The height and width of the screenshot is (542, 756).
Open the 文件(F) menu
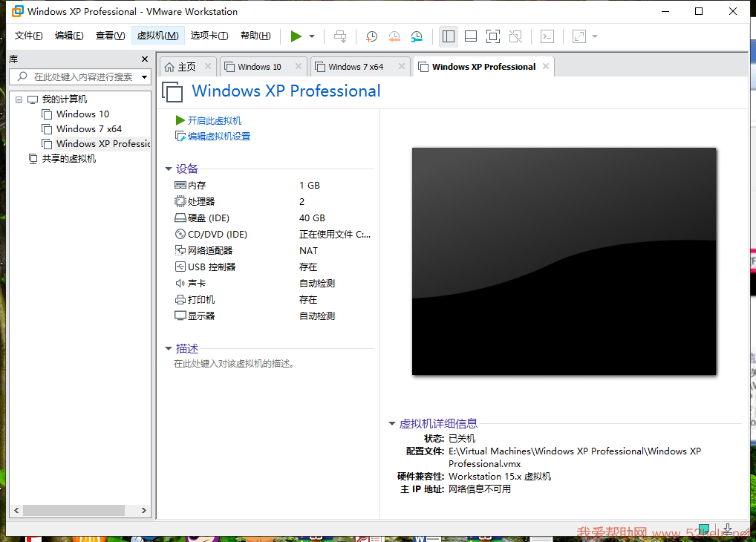(28, 36)
